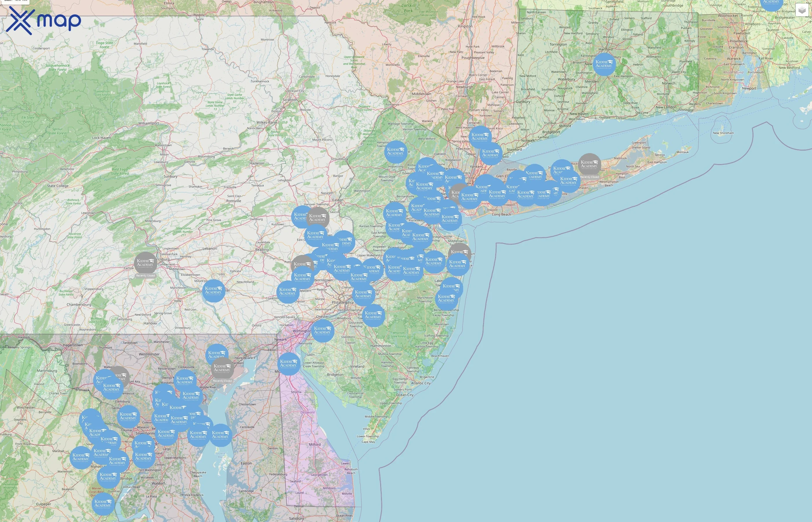Select southernmost Kiddie Academy marker east of Culpeper
The width and height of the screenshot is (812, 522).
pyautogui.click(x=103, y=504)
